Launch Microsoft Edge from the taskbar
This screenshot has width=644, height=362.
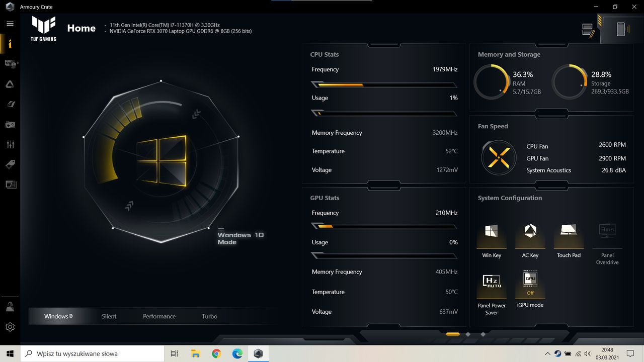click(237, 353)
